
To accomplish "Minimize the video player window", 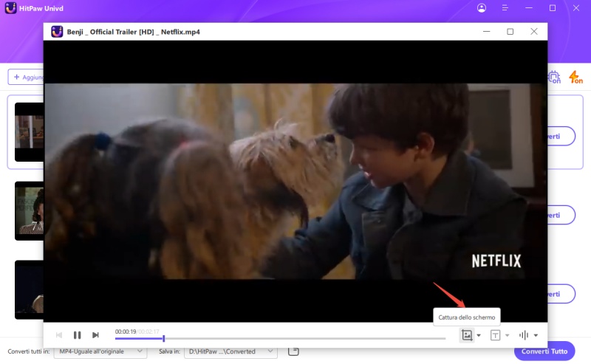I will (487, 32).
